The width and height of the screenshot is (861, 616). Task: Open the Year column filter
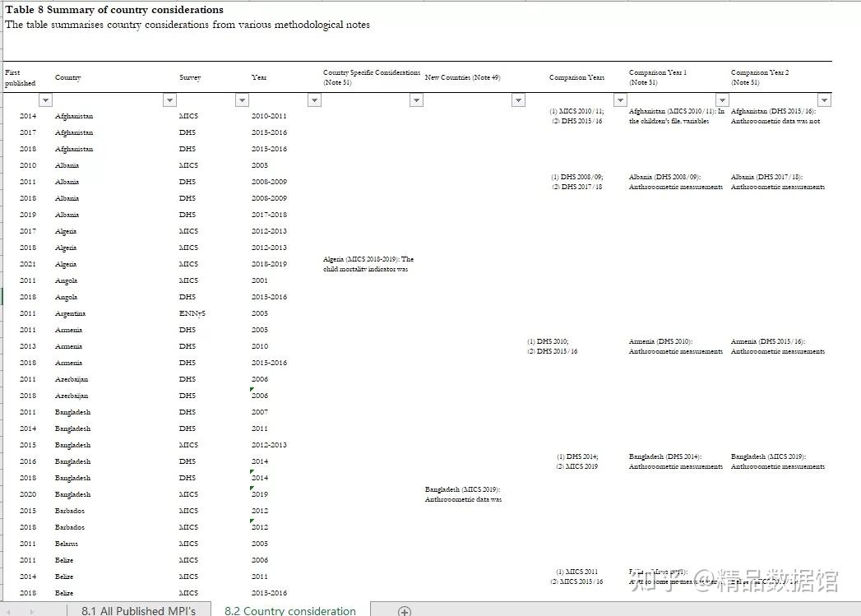click(x=314, y=100)
